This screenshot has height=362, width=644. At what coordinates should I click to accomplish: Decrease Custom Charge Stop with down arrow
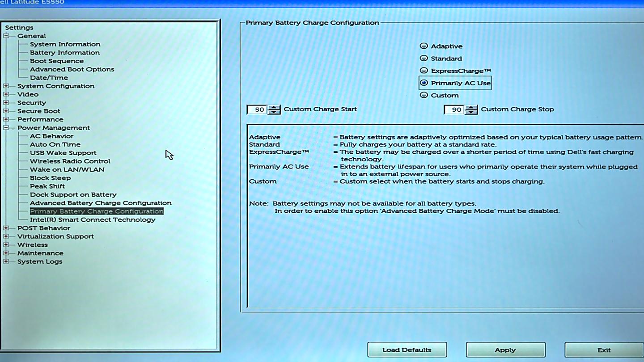[x=471, y=111]
